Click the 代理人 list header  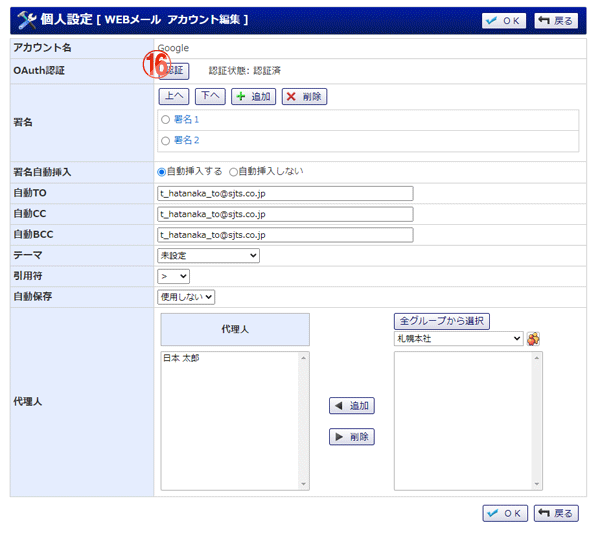[x=235, y=329]
